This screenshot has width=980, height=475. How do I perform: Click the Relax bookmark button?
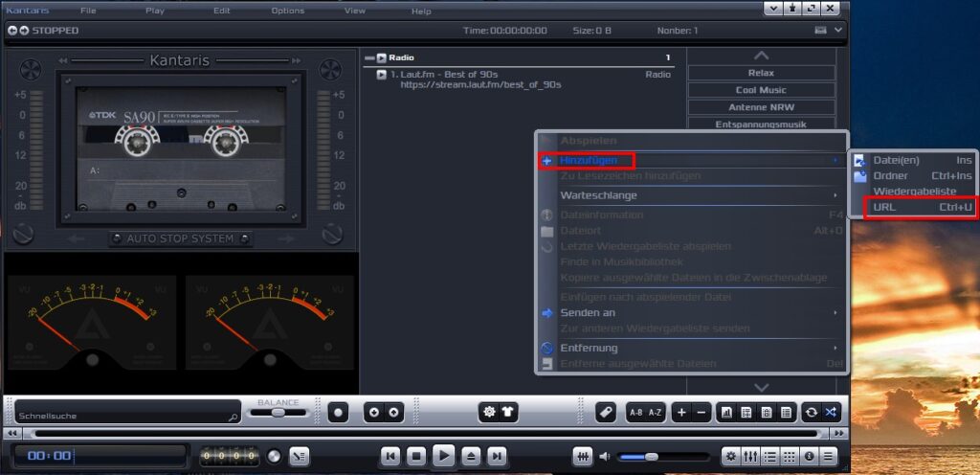(761, 73)
